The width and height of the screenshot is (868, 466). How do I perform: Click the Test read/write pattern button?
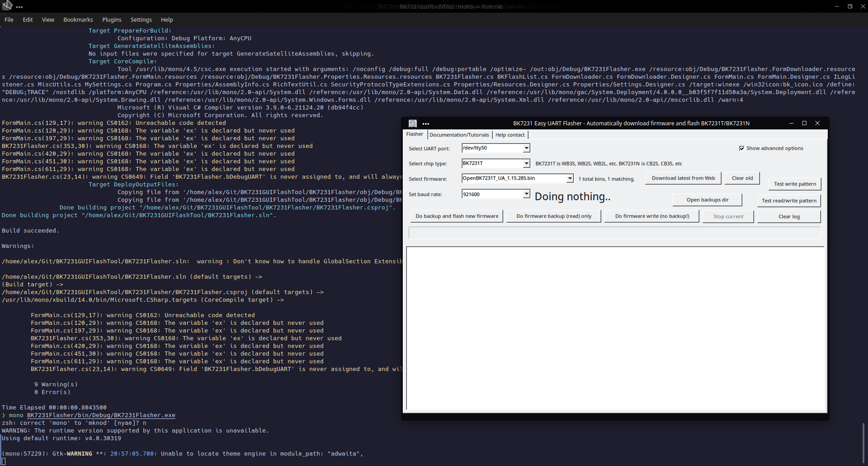(789, 200)
